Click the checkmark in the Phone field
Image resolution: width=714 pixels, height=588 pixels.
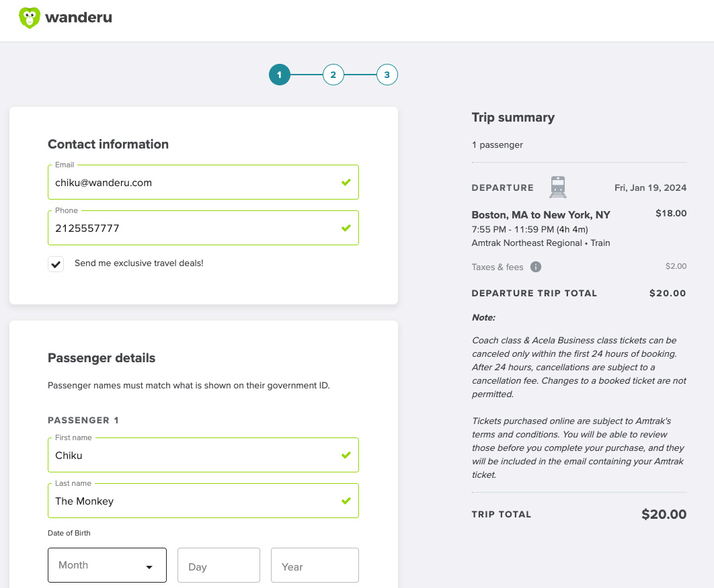346,227
